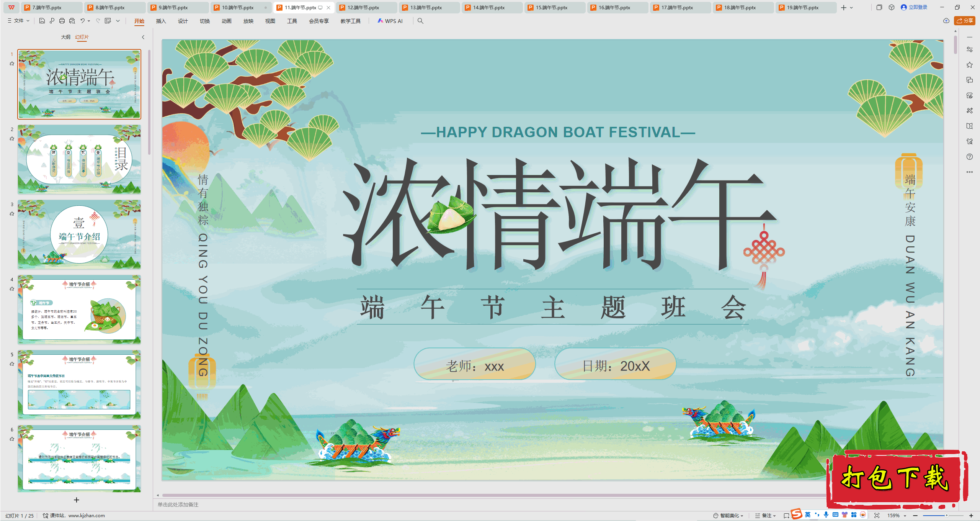The width and height of the screenshot is (980, 521).
Task: Click the WPS home logo icon
Action: pyautogui.click(x=11, y=7)
